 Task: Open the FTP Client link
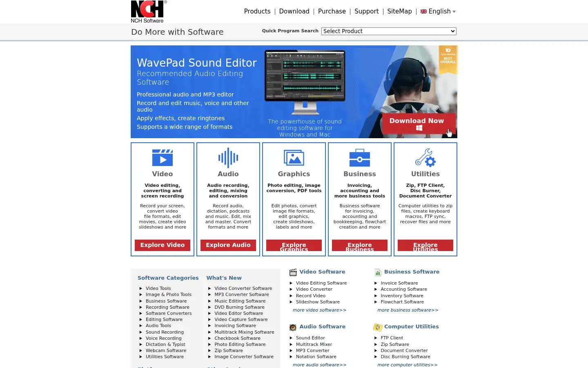pos(392,338)
